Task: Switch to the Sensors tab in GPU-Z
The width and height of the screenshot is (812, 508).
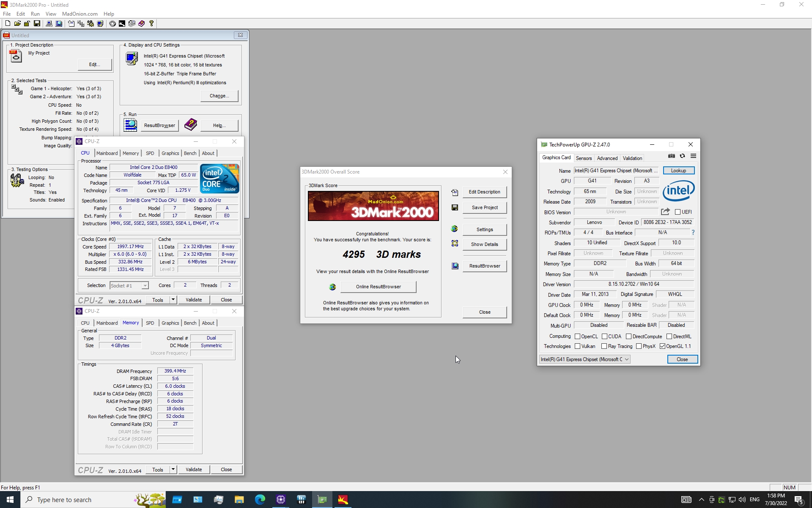Action: coord(584,158)
